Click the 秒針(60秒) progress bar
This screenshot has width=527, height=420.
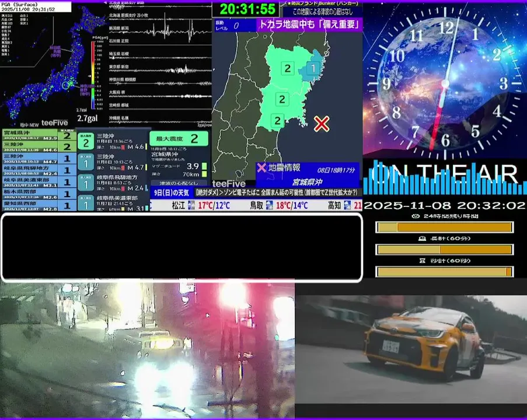(445, 272)
